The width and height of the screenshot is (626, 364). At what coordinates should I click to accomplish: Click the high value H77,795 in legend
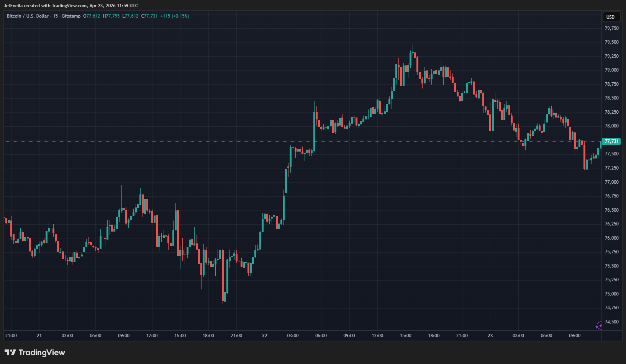click(x=111, y=16)
